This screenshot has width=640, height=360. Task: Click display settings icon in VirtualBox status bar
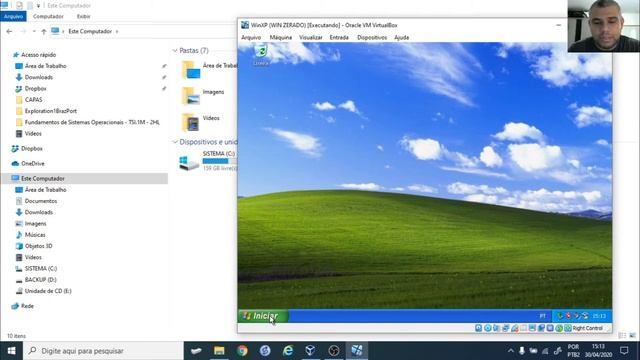532,328
